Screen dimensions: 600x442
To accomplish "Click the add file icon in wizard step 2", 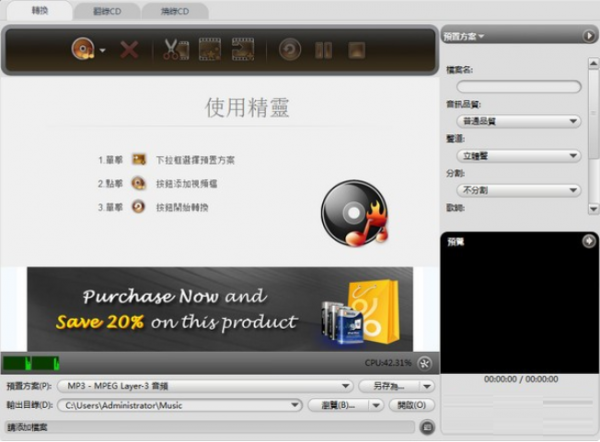I will coord(139,183).
